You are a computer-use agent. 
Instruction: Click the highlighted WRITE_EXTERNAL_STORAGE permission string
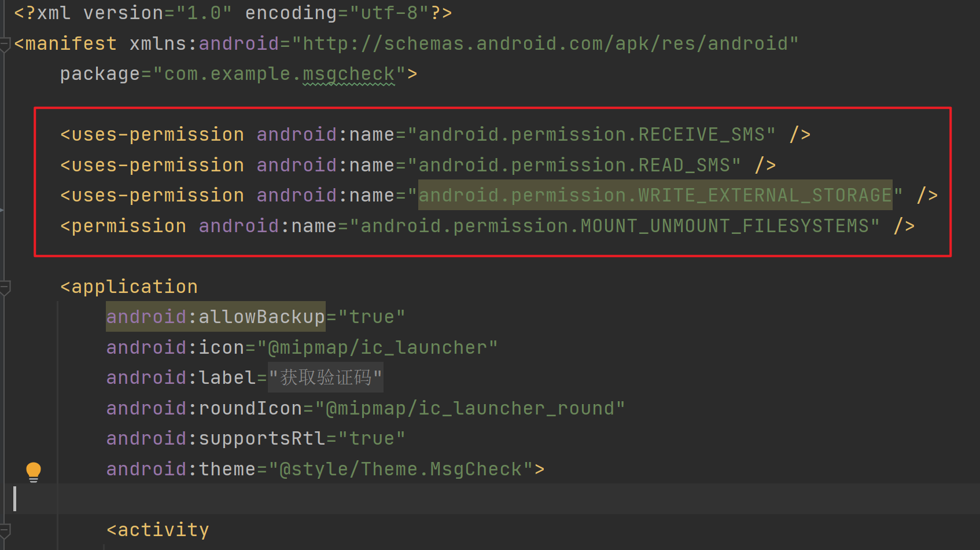point(655,196)
